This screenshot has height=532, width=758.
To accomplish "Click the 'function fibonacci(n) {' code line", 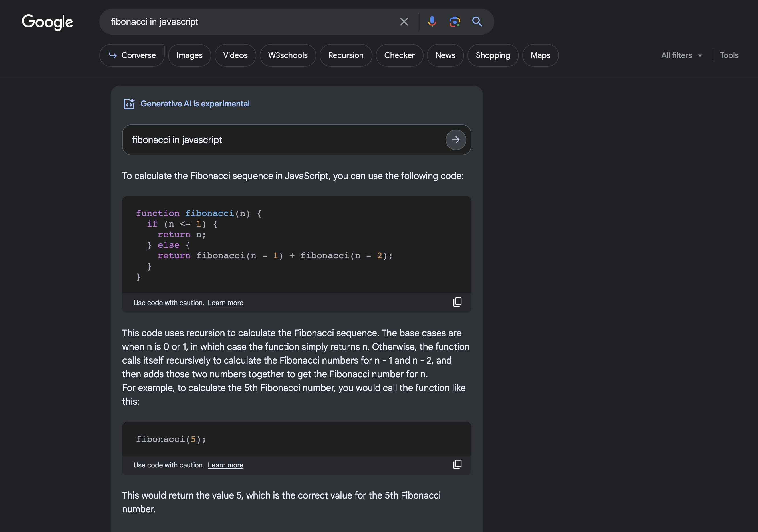I will tap(198, 214).
